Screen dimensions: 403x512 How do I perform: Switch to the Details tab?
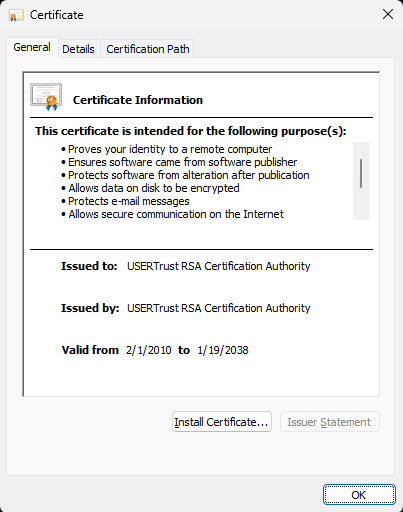pos(78,49)
